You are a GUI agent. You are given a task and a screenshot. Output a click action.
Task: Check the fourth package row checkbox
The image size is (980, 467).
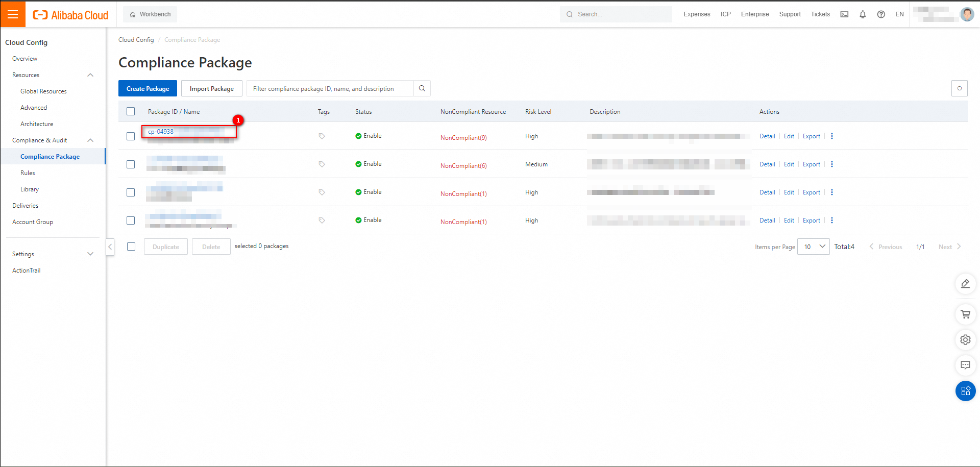[131, 220]
